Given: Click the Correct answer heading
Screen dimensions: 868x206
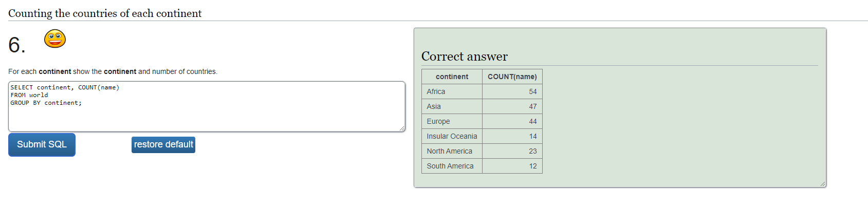Looking at the screenshot, I should tap(465, 57).
